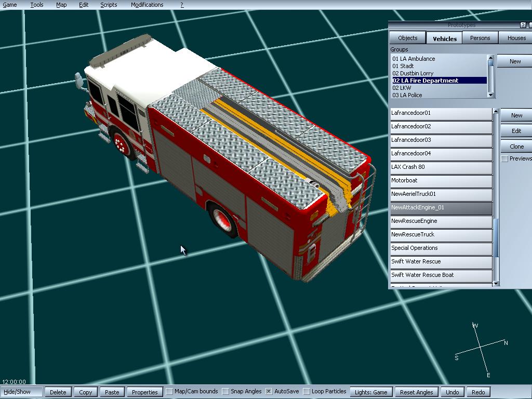Screen dimensions: 532x399
Task: Open the Edit menu
Action: [x=84, y=5]
